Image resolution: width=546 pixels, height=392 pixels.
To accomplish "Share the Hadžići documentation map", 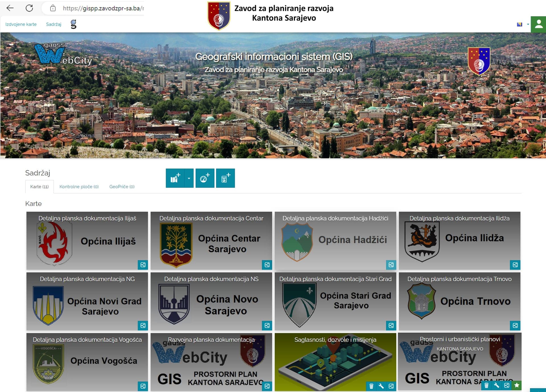I will (391, 265).
